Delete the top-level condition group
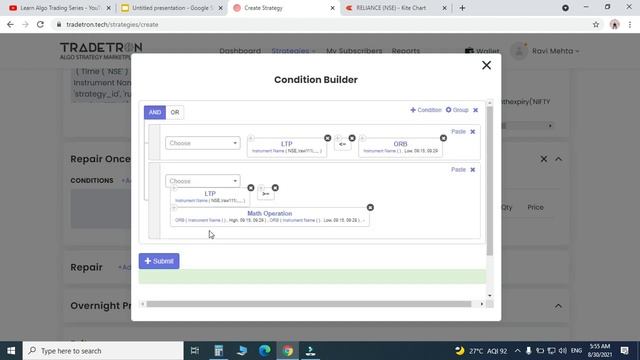 476,110
